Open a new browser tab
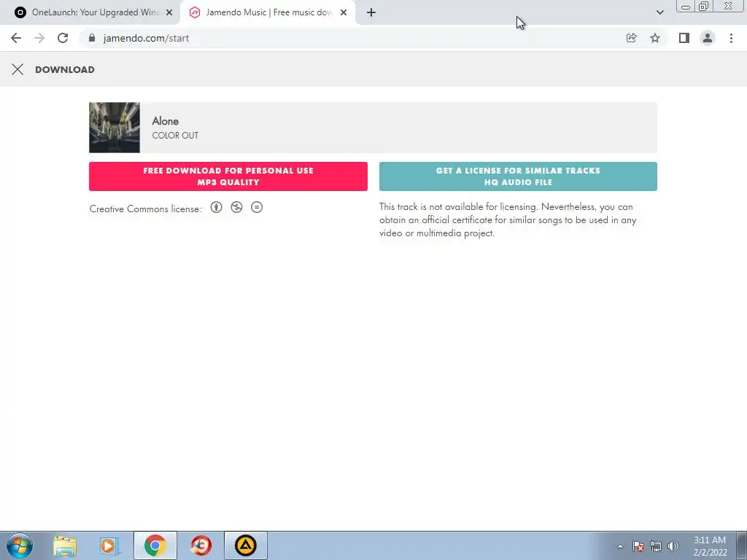This screenshot has height=560, width=747. click(x=371, y=12)
